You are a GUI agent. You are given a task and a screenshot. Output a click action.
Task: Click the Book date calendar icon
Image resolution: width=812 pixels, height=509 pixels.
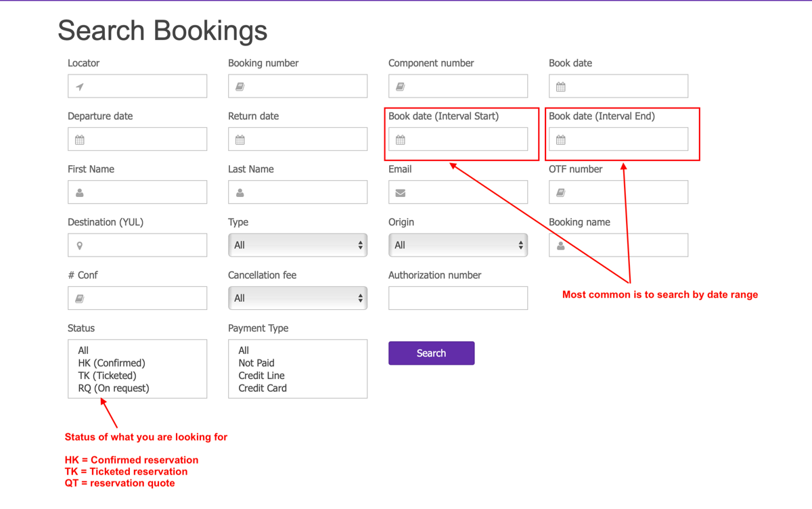click(561, 87)
